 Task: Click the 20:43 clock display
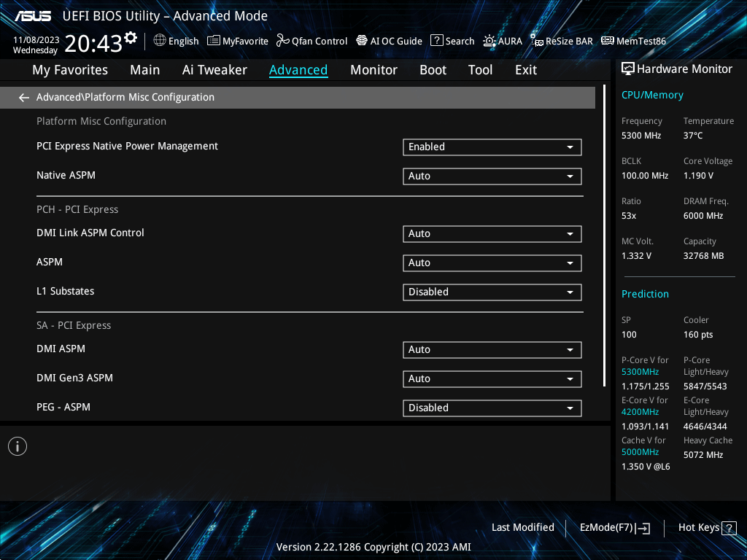(x=93, y=44)
